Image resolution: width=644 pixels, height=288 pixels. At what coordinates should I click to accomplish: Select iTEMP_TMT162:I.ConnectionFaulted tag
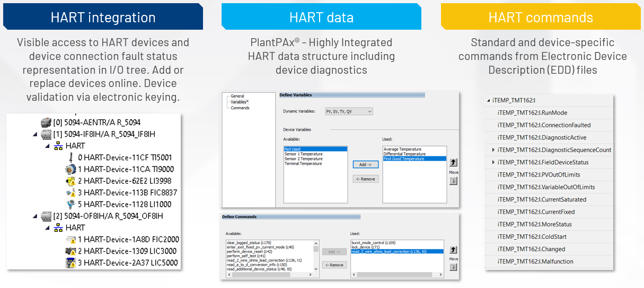click(x=549, y=125)
